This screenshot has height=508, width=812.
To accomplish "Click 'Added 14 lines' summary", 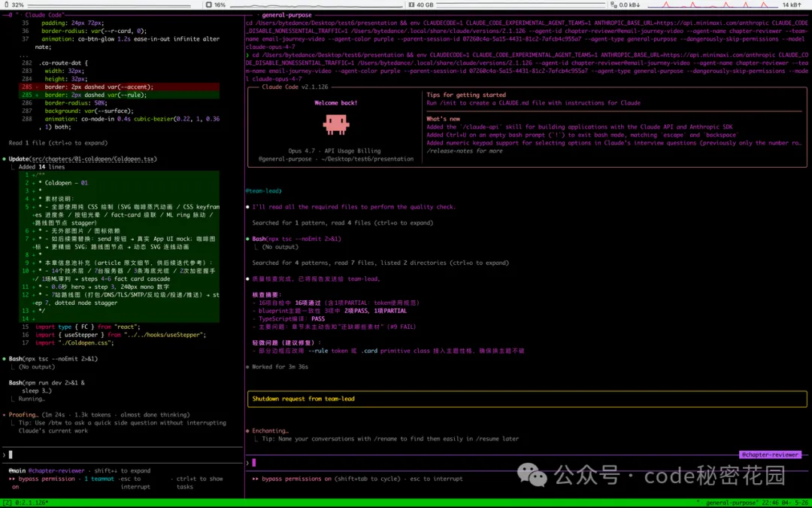I will coord(41,167).
